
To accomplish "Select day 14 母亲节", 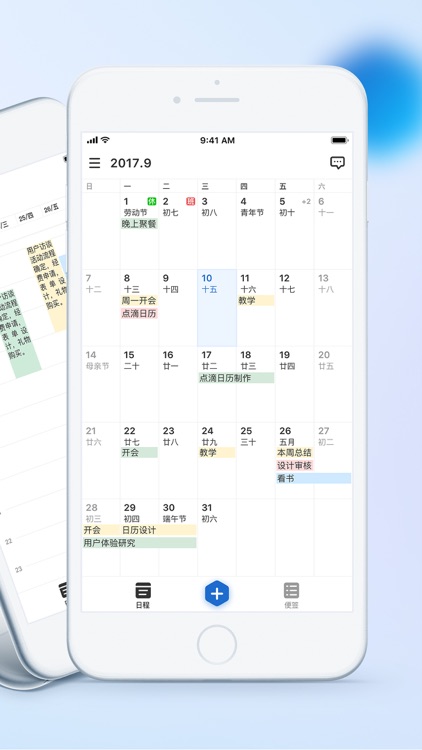I will point(101,385).
